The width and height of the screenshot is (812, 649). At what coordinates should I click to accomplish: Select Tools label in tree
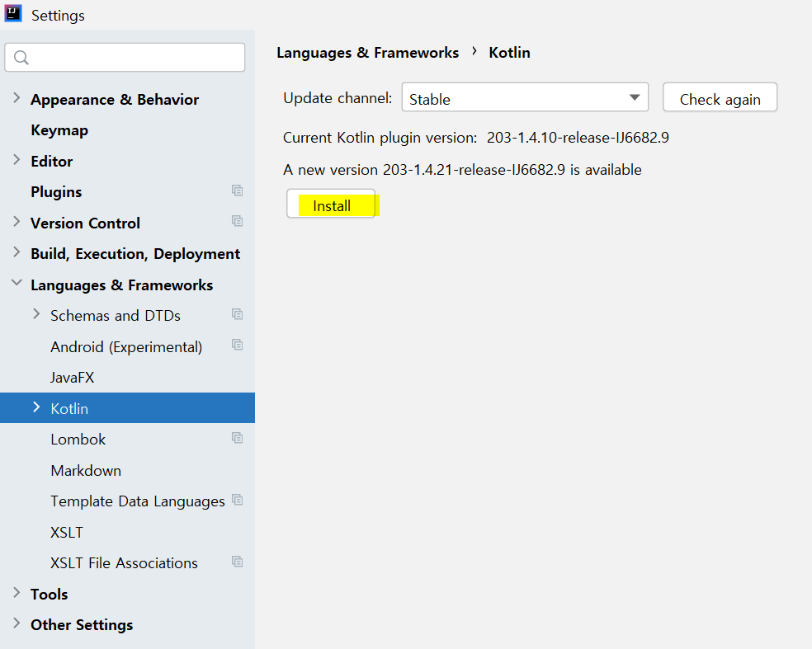coord(50,594)
